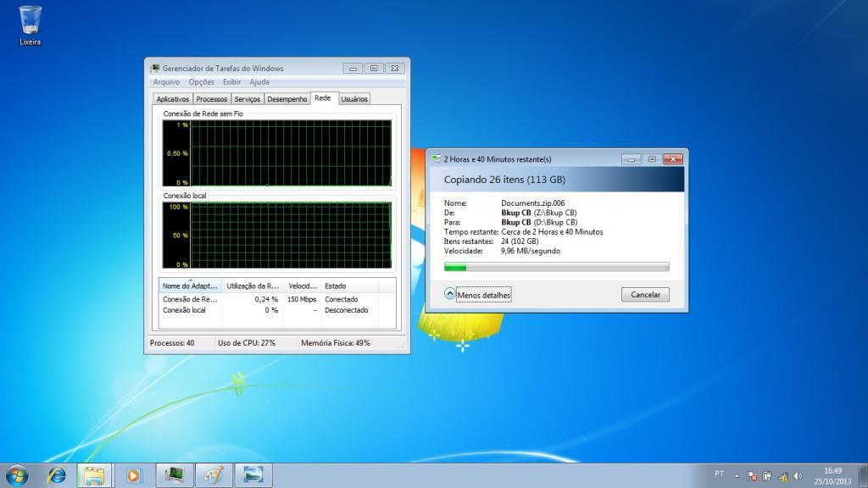Switch to the Processos tab

211,99
